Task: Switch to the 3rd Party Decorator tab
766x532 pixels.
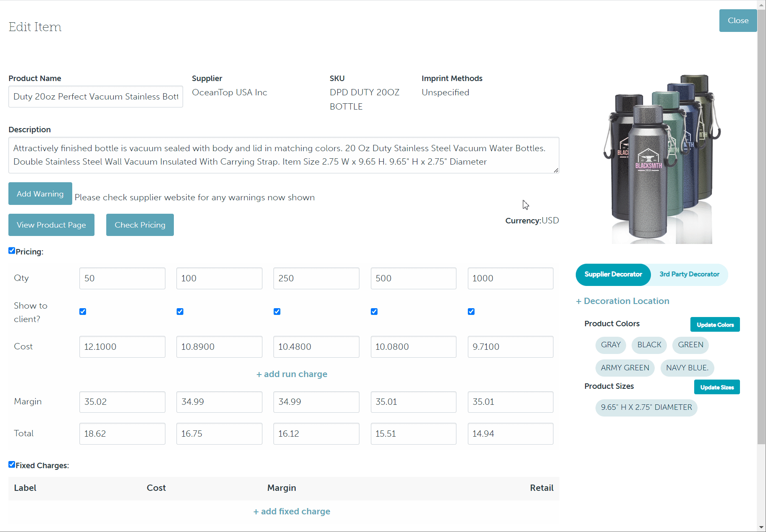Action: (x=689, y=275)
